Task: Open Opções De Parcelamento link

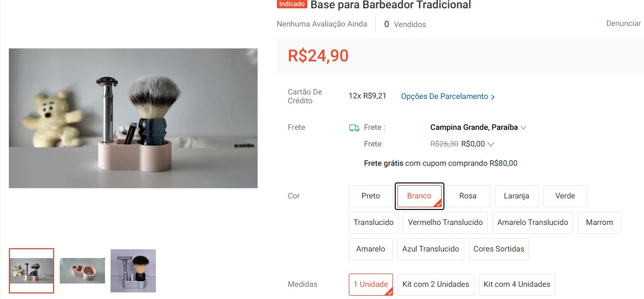Action: [448, 97]
